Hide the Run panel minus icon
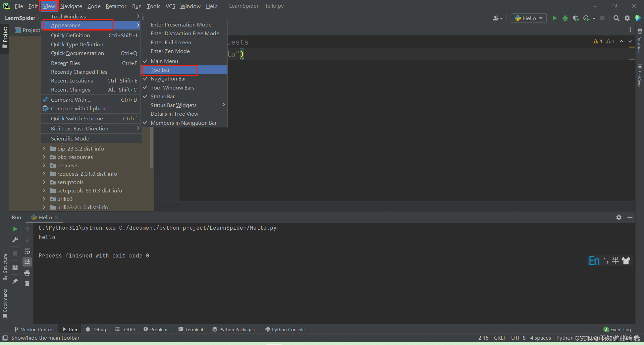Image resolution: width=644 pixels, height=345 pixels. point(630,217)
